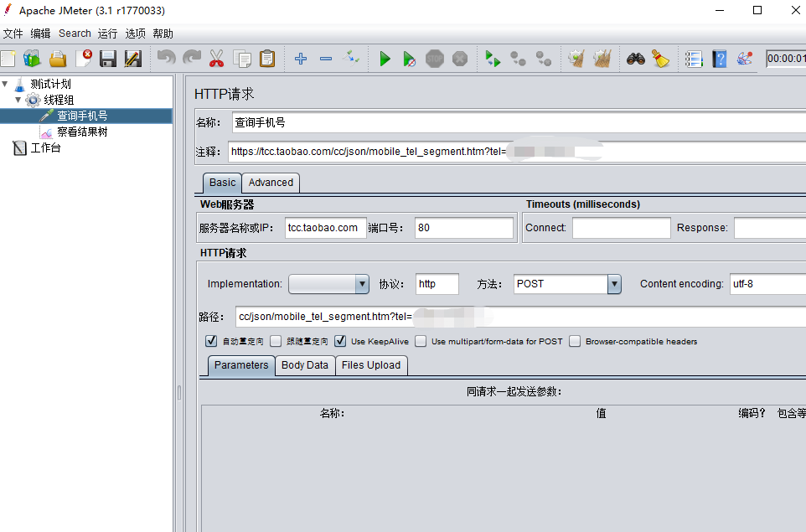This screenshot has height=532, width=806.
Task: Toggle the 自动重定向 checkbox
Action: click(211, 341)
